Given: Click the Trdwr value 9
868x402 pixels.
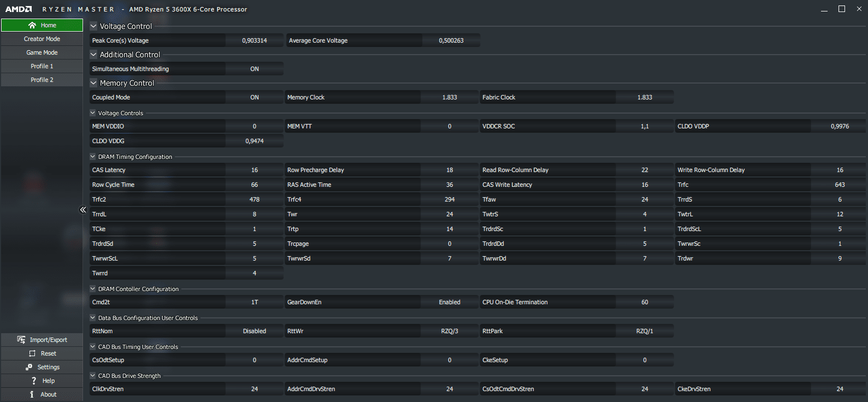Looking at the screenshot, I should pyautogui.click(x=840, y=258).
